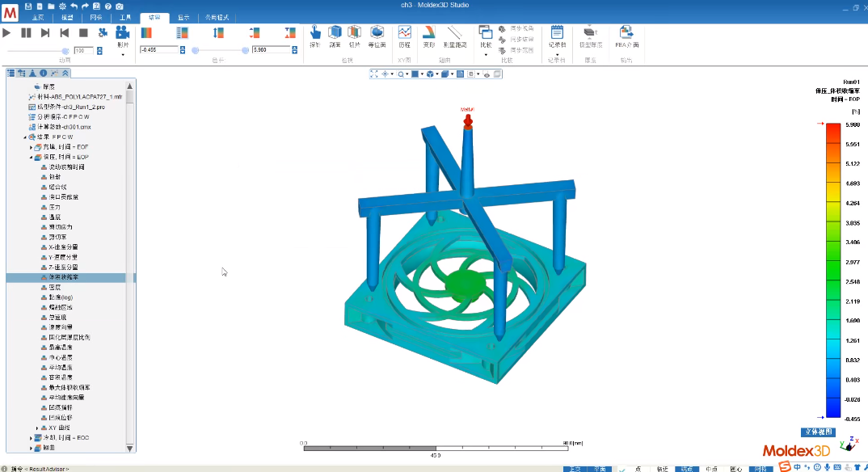Click the banded color bar style icon
Screen dimensions: 868x472
(x=182, y=33)
